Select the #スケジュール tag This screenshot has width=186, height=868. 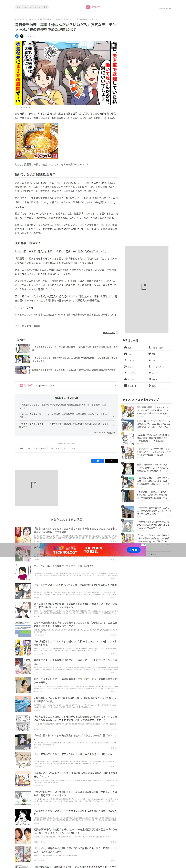tap(70, 448)
